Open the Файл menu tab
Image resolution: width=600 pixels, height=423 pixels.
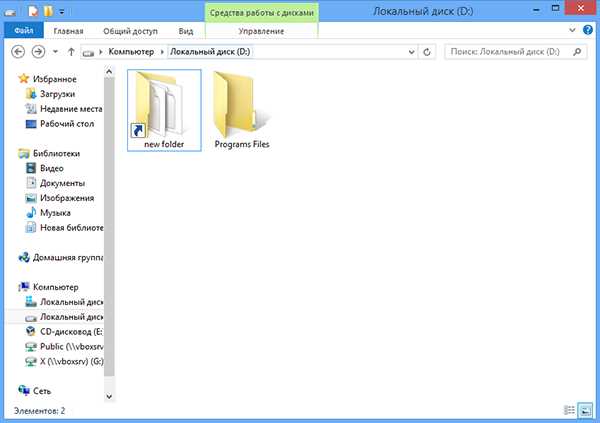pos(24,31)
